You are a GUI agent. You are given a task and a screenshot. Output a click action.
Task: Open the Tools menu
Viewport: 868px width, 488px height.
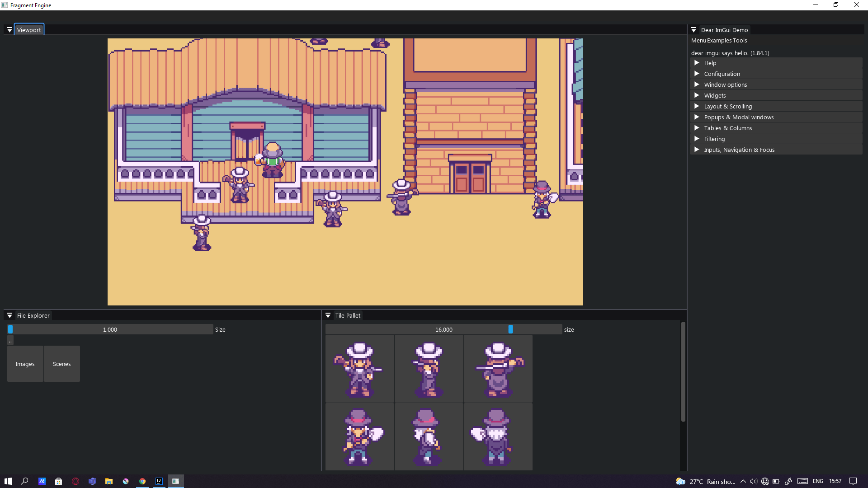tap(741, 40)
